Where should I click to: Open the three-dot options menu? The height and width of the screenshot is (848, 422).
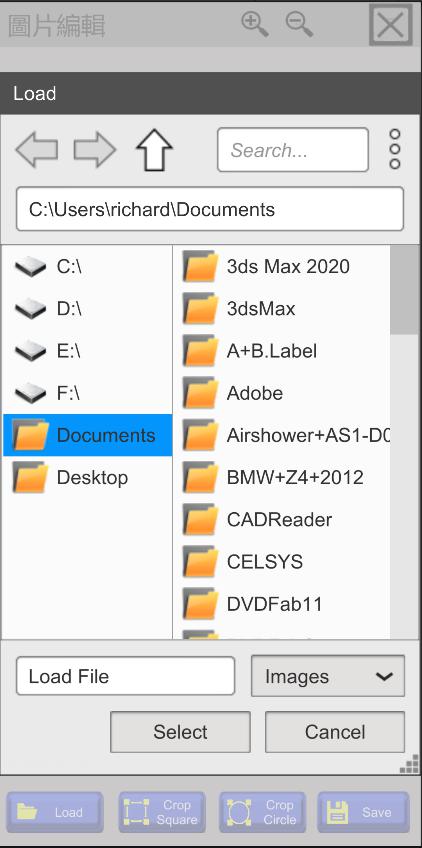pyautogui.click(x=395, y=149)
